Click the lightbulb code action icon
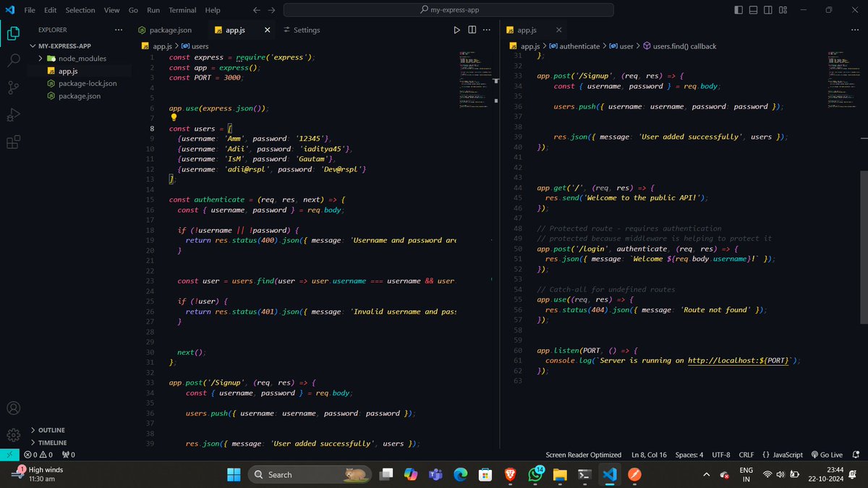This screenshot has height=488, width=868. point(174,117)
